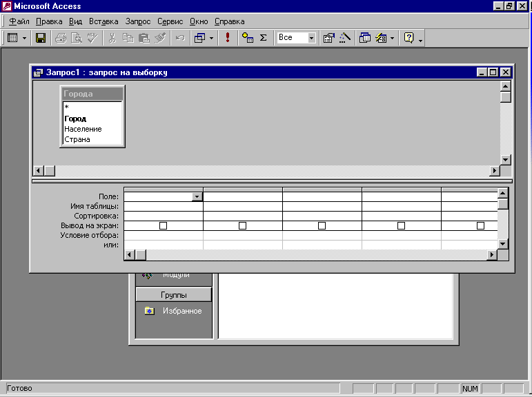Click the Microsoft Access key icon in title bar
The image size is (532, 397).
tap(7, 6)
